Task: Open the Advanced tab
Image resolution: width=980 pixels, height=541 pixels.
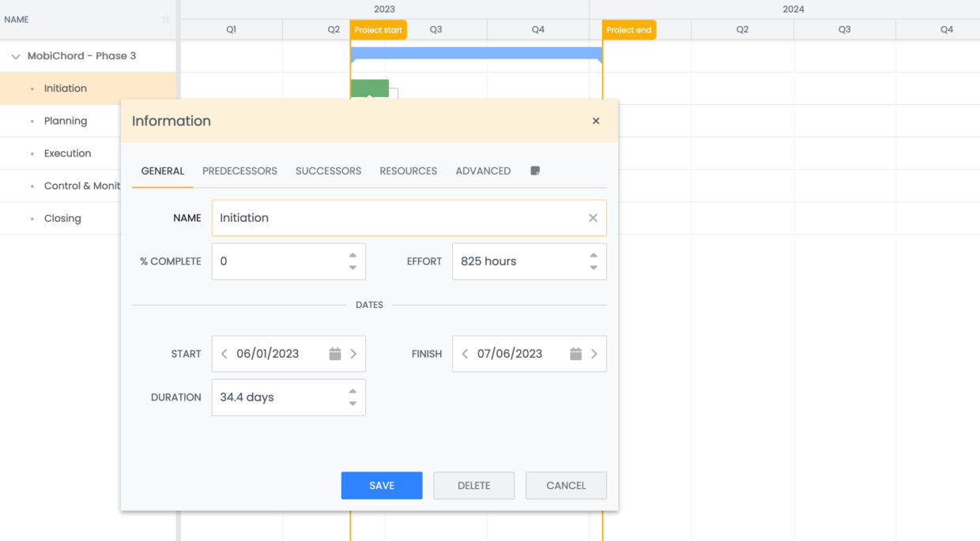Action: [x=483, y=171]
